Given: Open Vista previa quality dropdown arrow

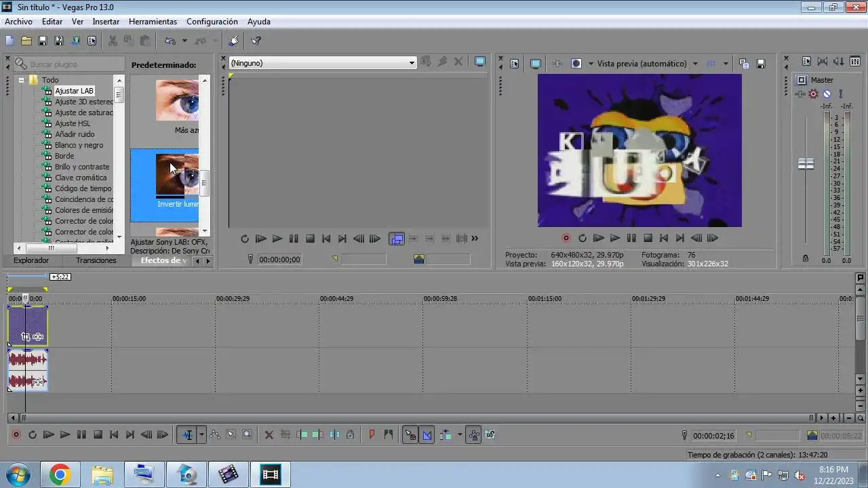Looking at the screenshot, I should [x=695, y=64].
